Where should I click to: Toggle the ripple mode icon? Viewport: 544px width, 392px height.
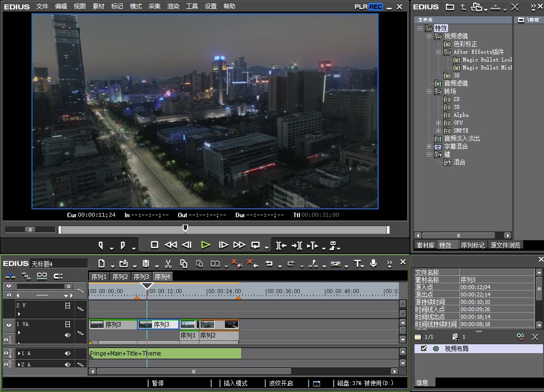click(27, 276)
